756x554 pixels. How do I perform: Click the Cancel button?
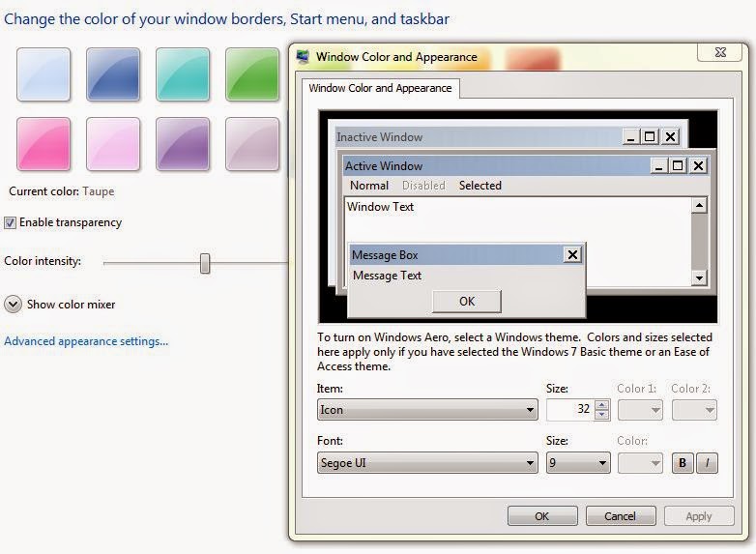pyautogui.click(x=621, y=516)
